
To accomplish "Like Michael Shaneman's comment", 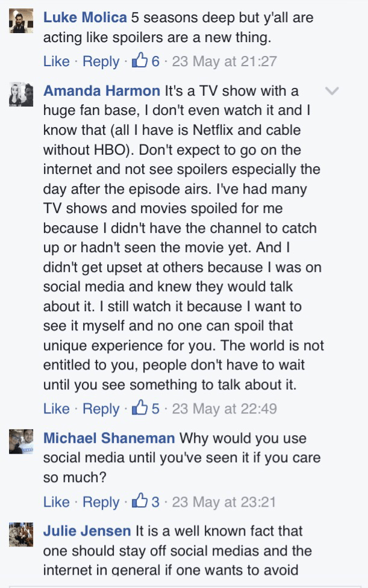I will [x=57, y=502].
